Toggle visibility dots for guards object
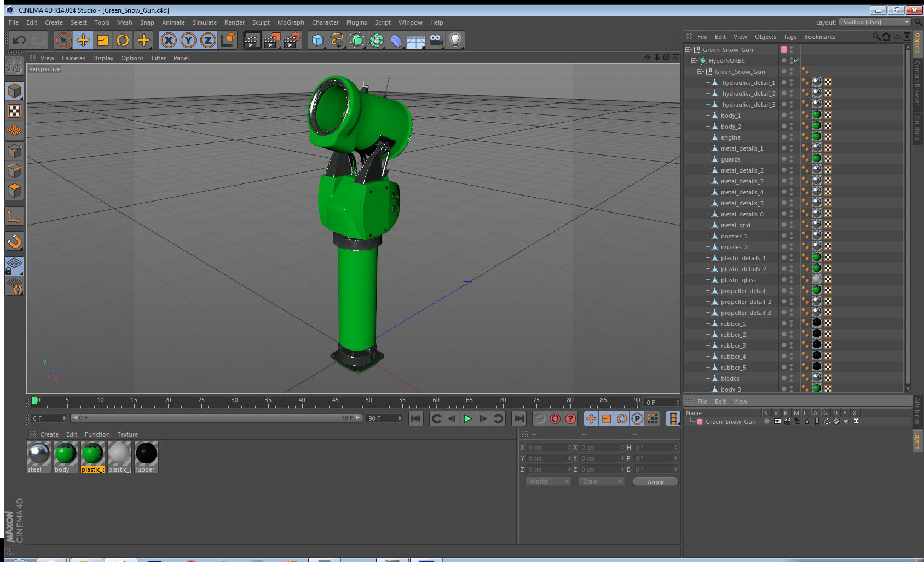Viewport: 924px width, 562px height. (x=791, y=159)
